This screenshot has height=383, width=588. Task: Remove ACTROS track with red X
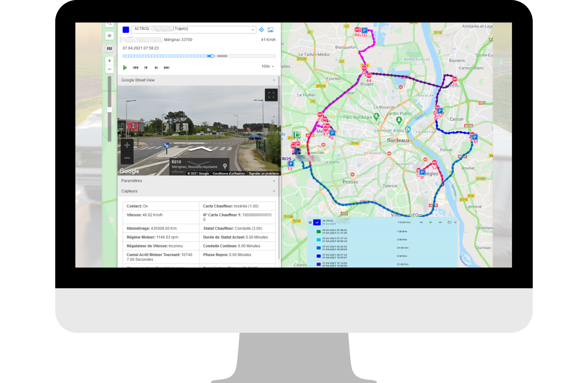pos(455,222)
